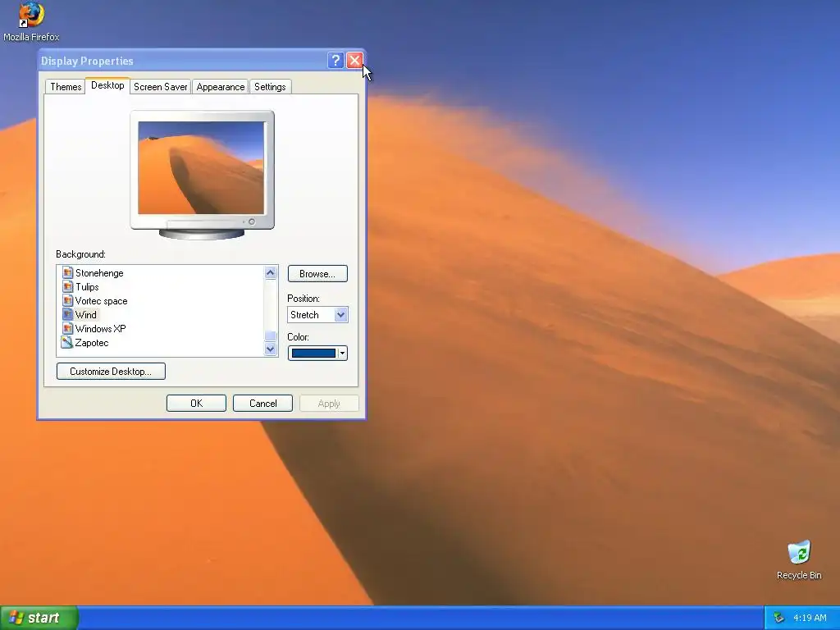Image resolution: width=840 pixels, height=630 pixels.
Task: Click the Help question mark button
Action: point(336,61)
